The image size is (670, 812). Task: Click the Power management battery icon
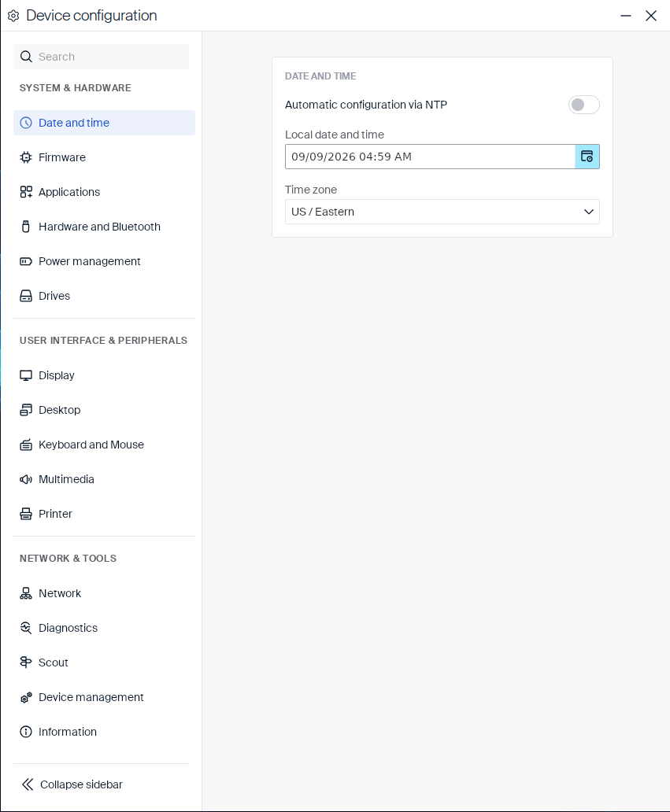(x=26, y=261)
